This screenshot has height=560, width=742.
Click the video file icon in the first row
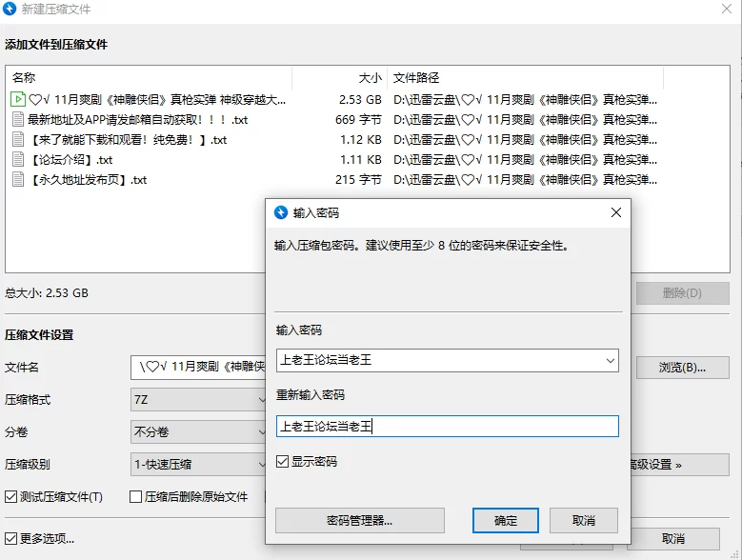(17, 99)
